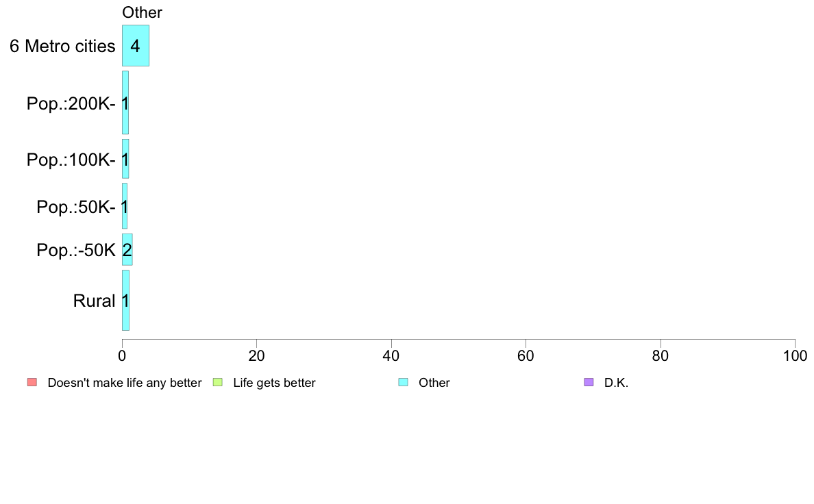Select the Rural bar

tap(125, 300)
